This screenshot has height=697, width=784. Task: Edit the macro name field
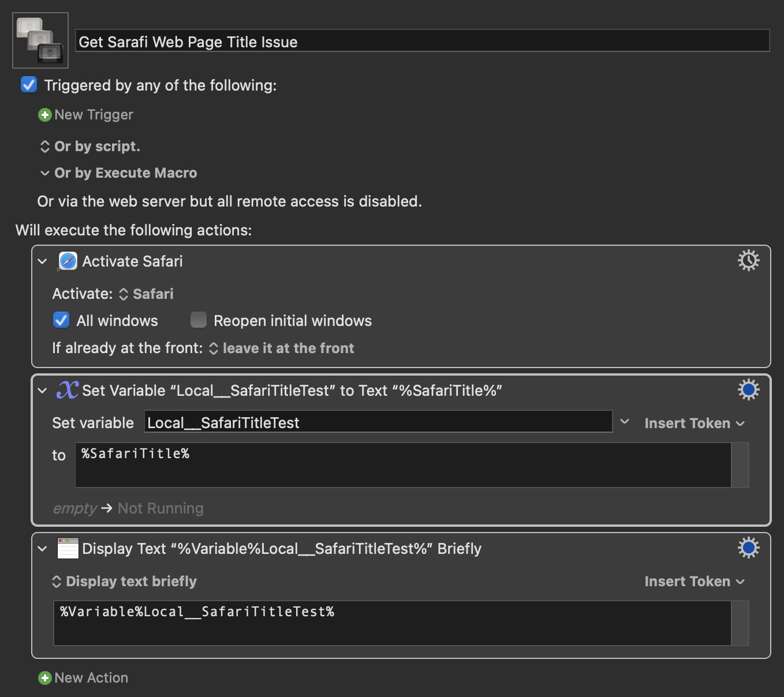tap(423, 41)
